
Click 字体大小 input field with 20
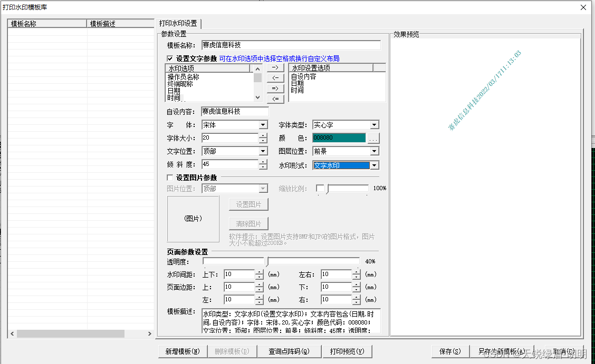(231, 138)
